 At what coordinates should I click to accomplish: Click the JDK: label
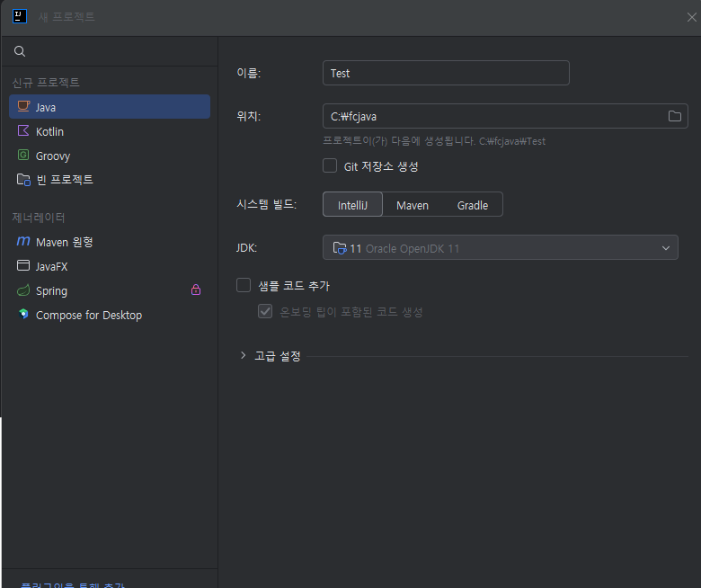246,248
